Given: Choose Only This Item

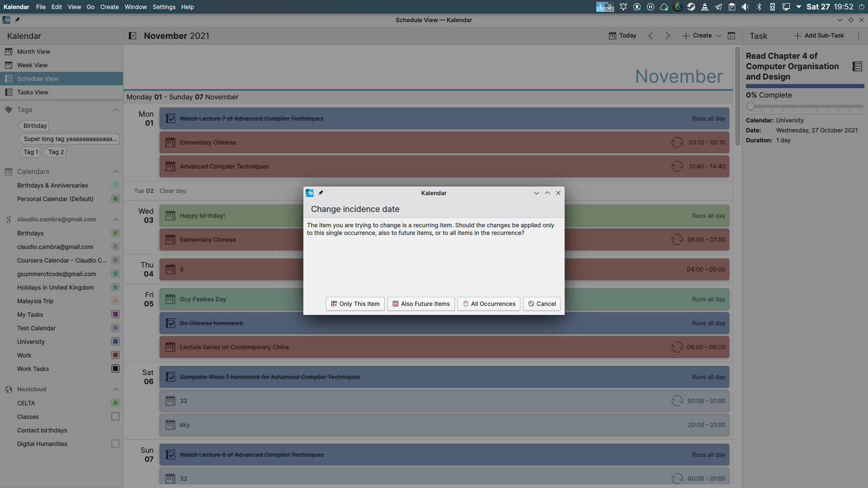Looking at the screenshot, I should coord(355,304).
